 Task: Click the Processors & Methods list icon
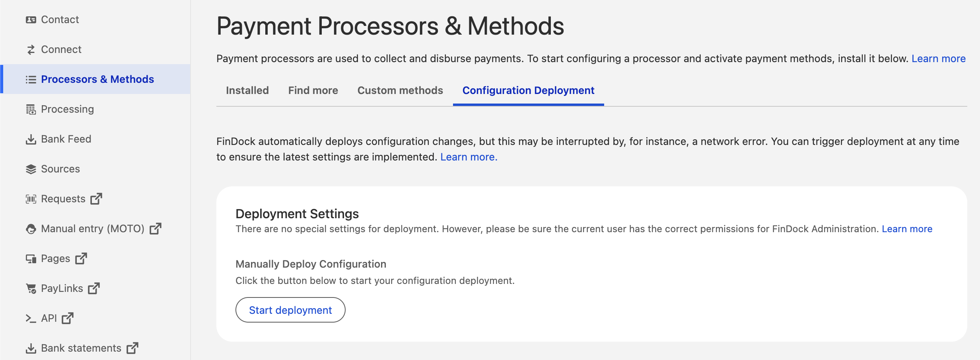31,79
